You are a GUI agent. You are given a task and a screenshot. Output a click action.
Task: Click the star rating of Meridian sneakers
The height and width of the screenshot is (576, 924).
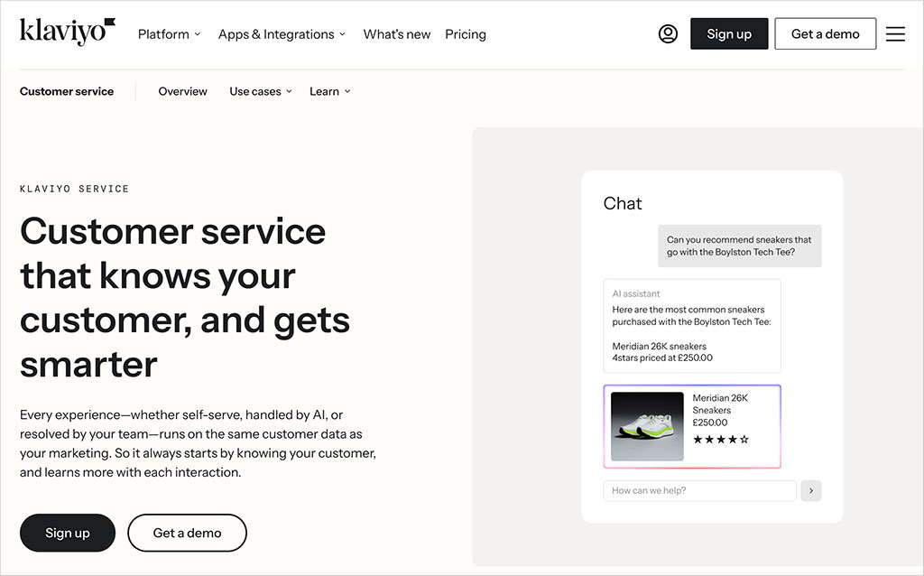coord(721,439)
